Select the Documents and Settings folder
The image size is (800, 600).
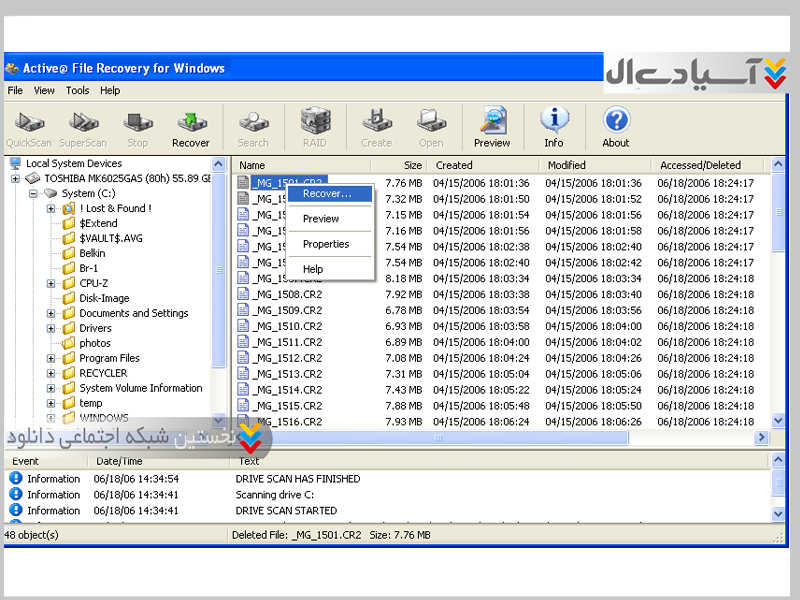pyautogui.click(x=133, y=314)
